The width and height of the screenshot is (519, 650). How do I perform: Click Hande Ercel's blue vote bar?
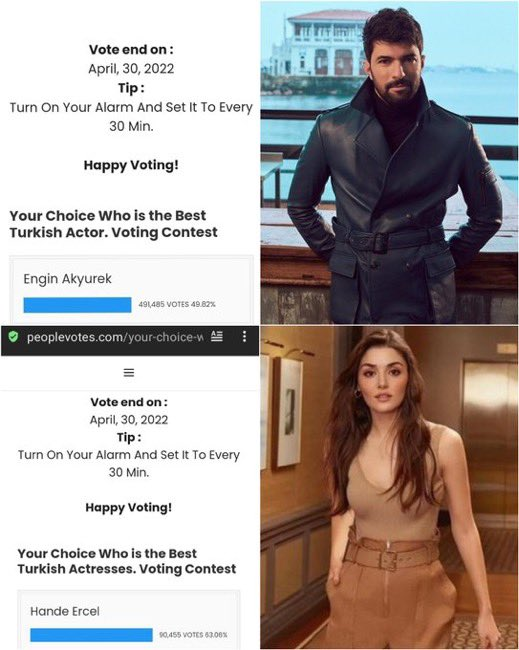(x=91, y=635)
